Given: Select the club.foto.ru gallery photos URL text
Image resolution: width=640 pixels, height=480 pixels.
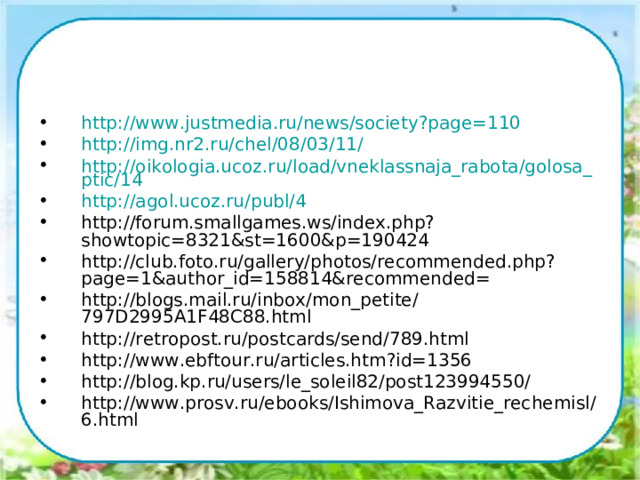Looking at the screenshot, I should click(318, 270).
